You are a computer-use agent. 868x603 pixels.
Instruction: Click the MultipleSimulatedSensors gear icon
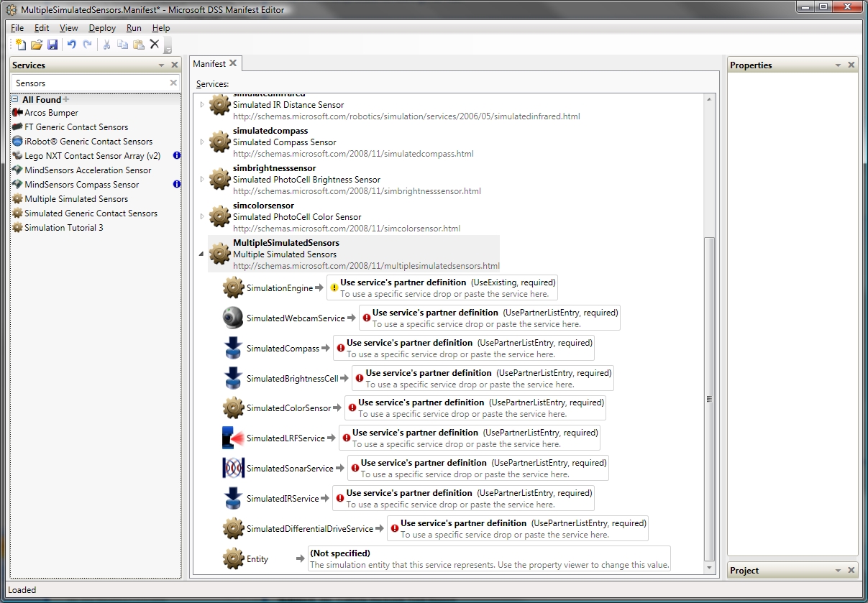point(219,254)
